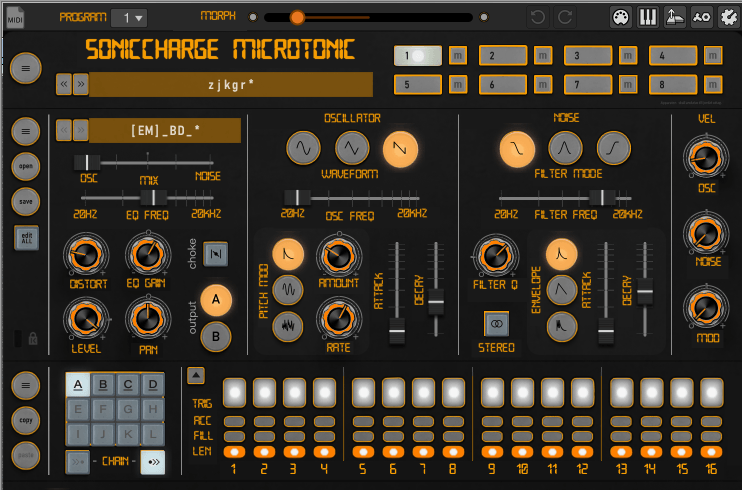The width and height of the screenshot is (742, 490).
Task: Click the FILTER Q knob
Action: tap(495, 256)
